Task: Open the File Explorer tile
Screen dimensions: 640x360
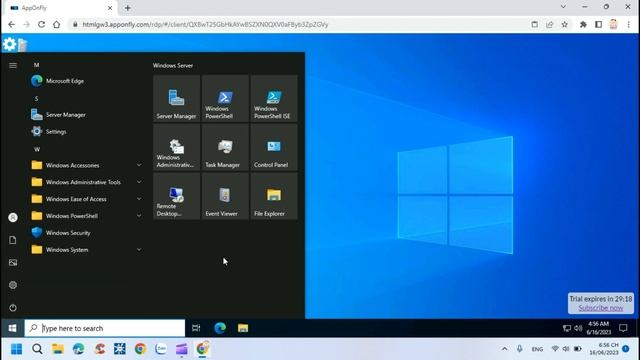Action: pyautogui.click(x=274, y=196)
